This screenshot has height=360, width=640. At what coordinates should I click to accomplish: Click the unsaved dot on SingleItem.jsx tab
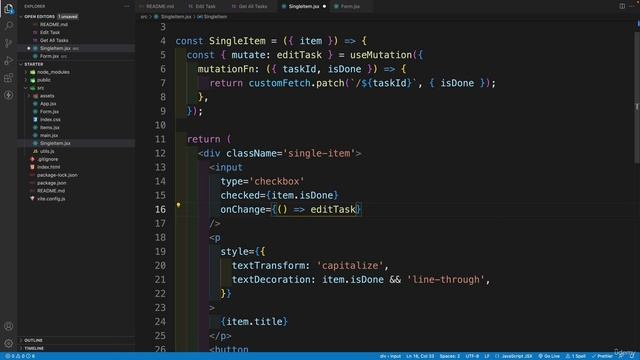click(x=324, y=6)
